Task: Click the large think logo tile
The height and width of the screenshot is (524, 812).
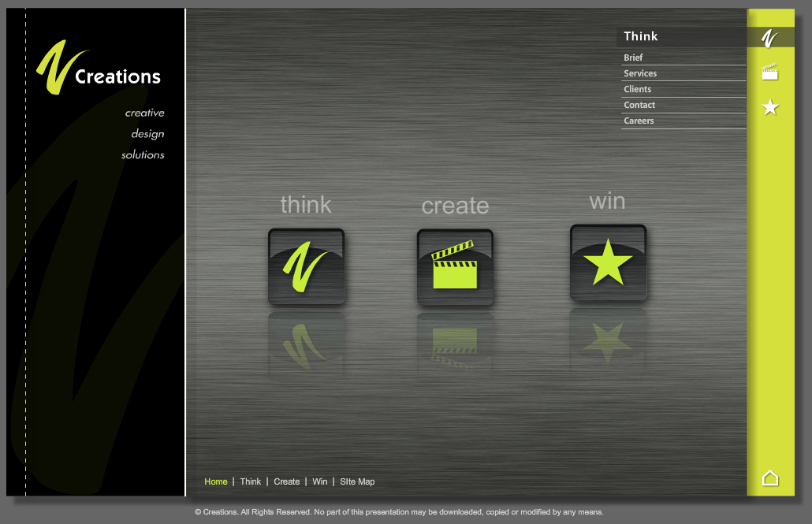Action: coord(306,266)
